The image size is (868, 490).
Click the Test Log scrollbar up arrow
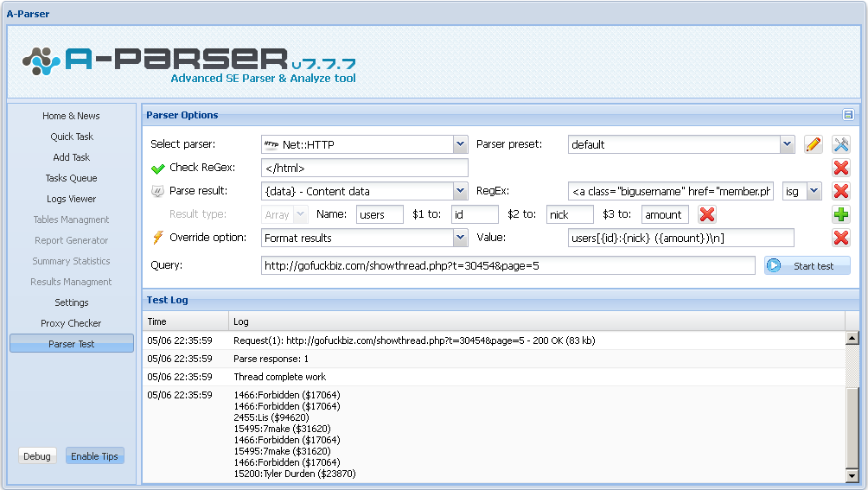[852, 338]
